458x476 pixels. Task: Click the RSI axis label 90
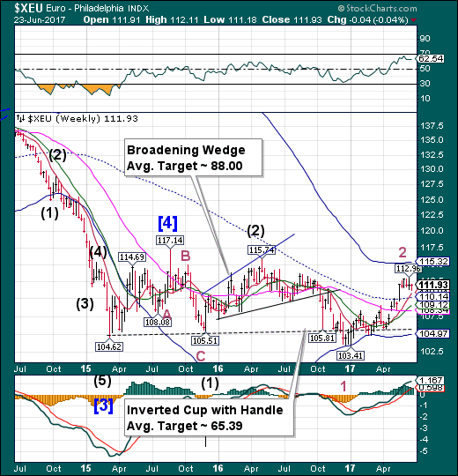(x=425, y=39)
